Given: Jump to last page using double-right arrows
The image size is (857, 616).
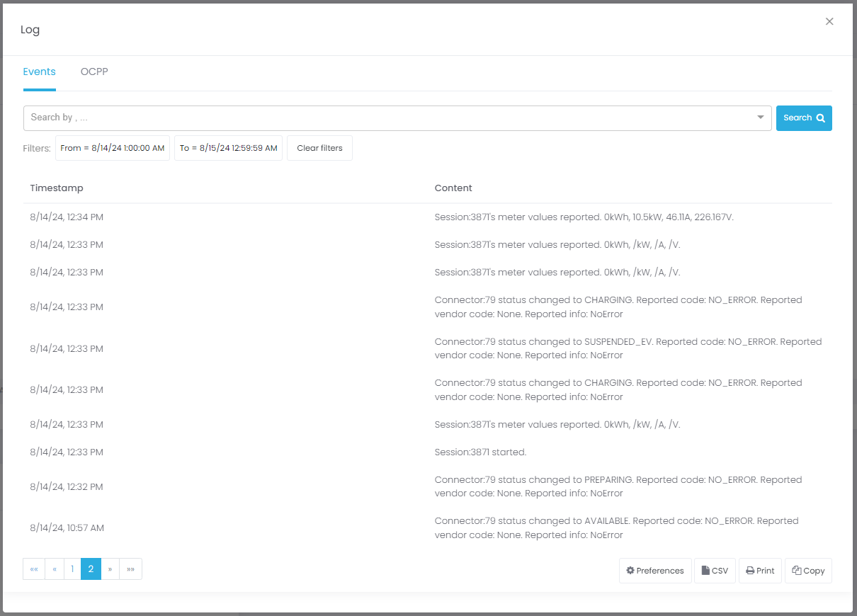Looking at the screenshot, I should tap(130, 569).
